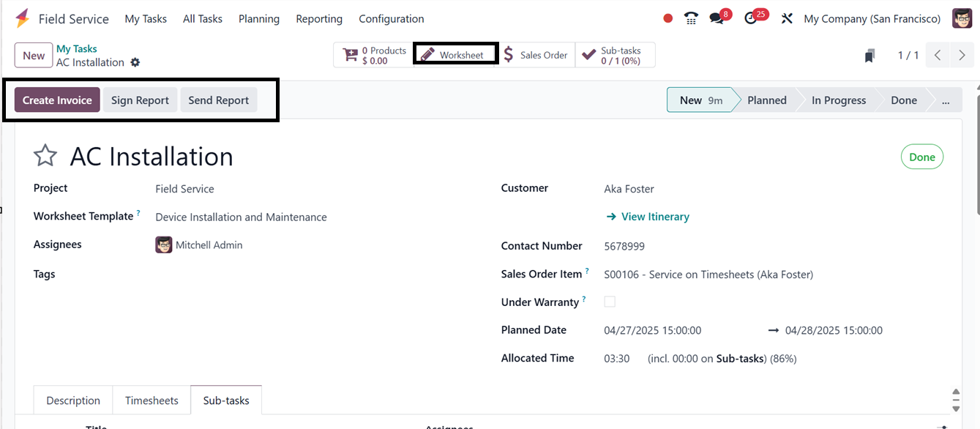Open the Mitchell Admin user avatar menu
The width and height of the screenshot is (980, 429).
962,19
